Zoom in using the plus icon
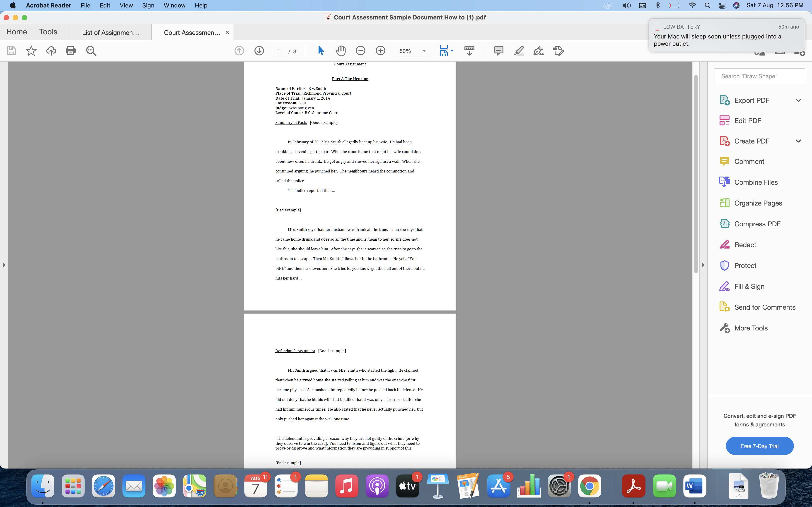The width and height of the screenshot is (812, 507). click(x=380, y=51)
